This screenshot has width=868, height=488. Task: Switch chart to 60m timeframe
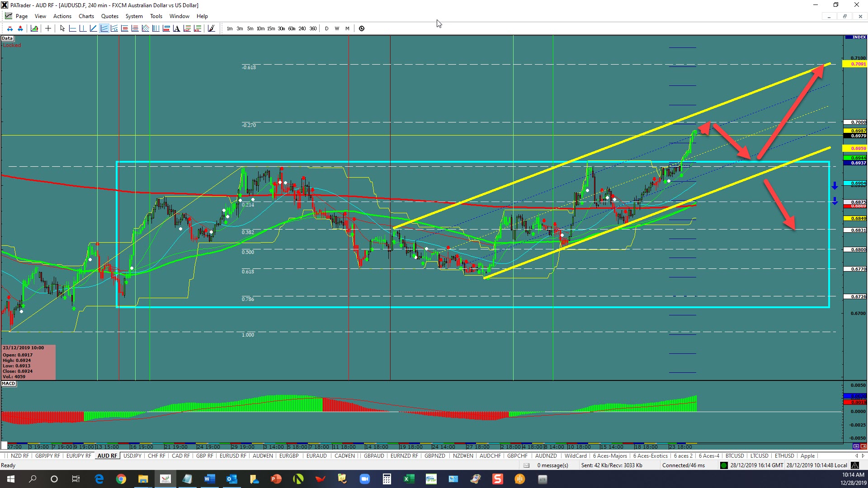[x=292, y=28]
